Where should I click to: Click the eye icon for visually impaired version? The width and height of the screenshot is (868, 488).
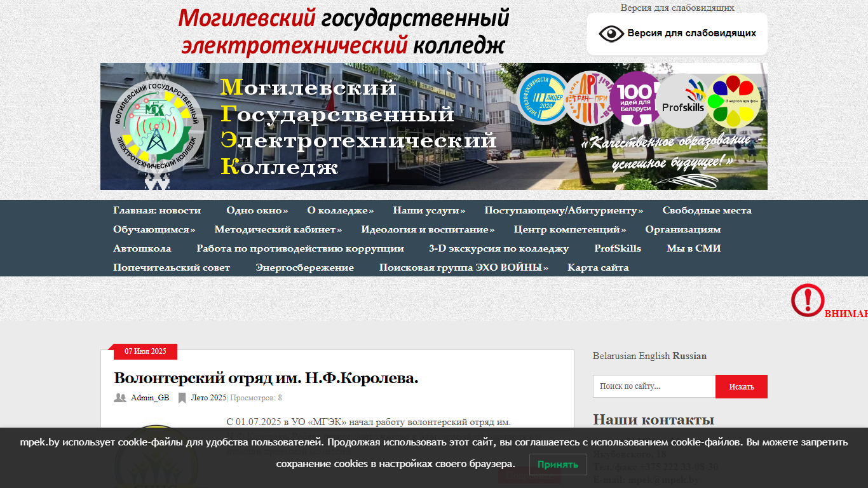611,34
